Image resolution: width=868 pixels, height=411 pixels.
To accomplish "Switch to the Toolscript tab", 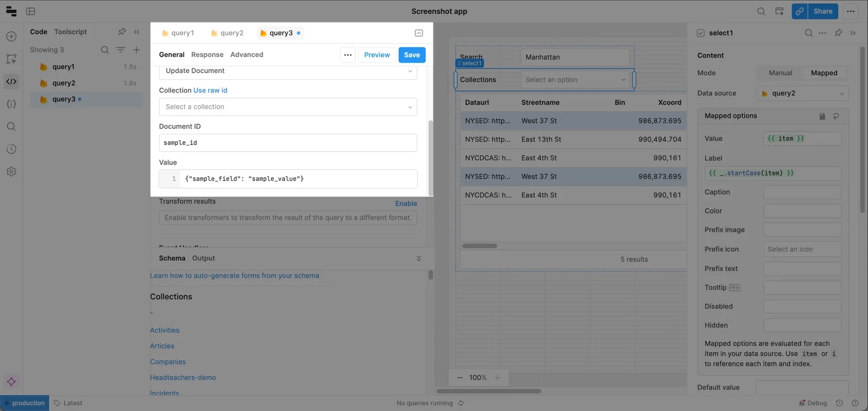I will coord(70,32).
